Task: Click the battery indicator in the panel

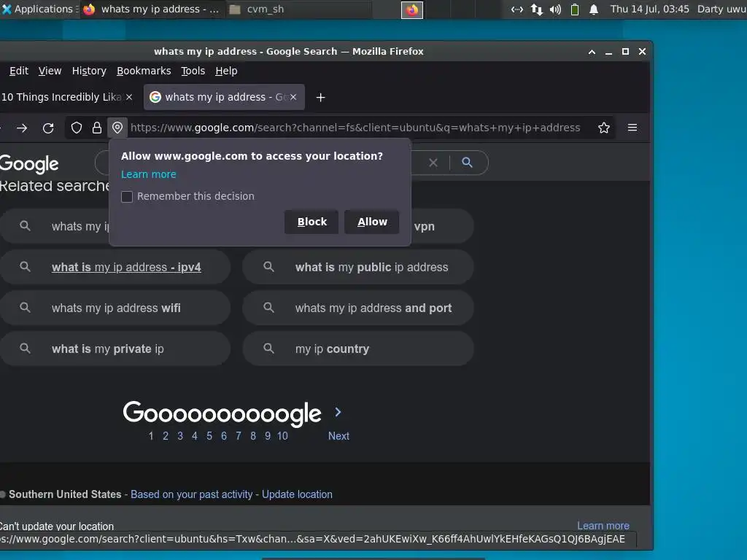Action: pos(575,9)
